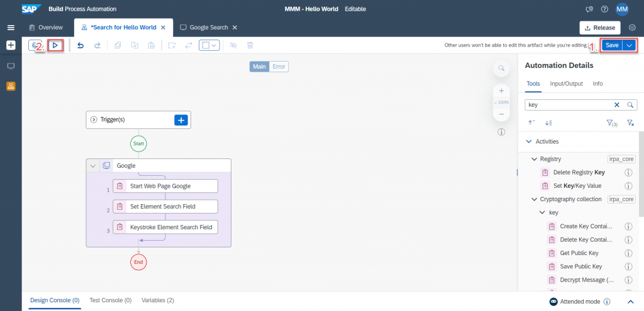
Task: Click the End node
Action: pyautogui.click(x=138, y=262)
